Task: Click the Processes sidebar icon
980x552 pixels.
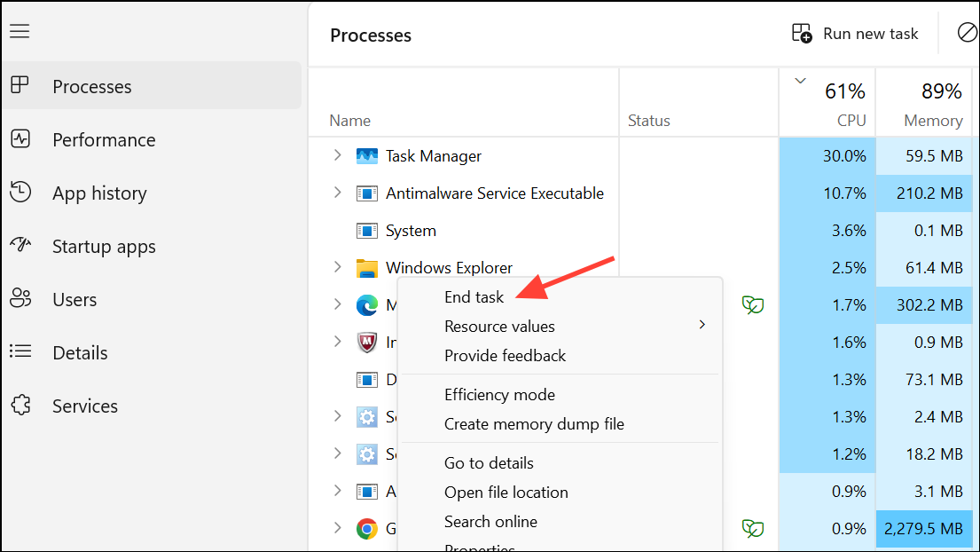Action: tap(20, 86)
